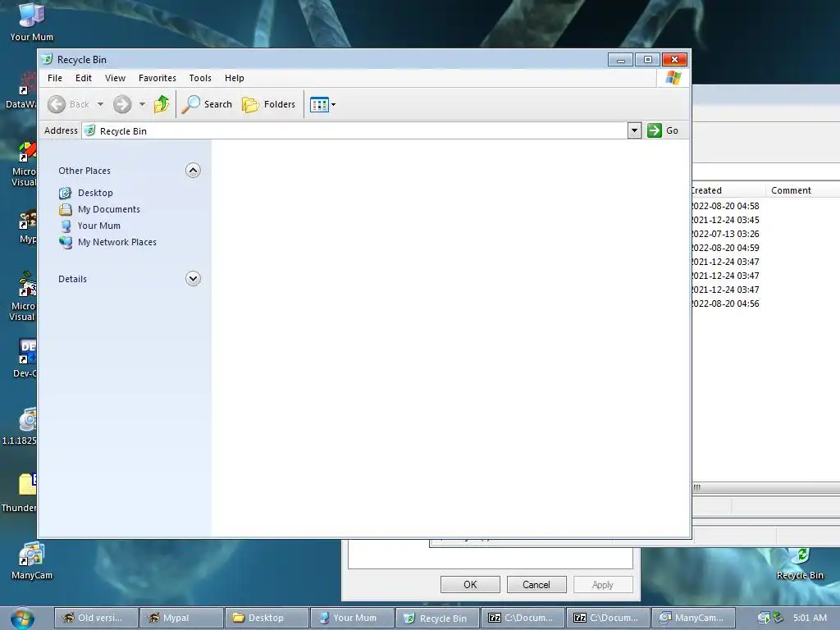
Task: Expand the Details panel
Action: 193,279
